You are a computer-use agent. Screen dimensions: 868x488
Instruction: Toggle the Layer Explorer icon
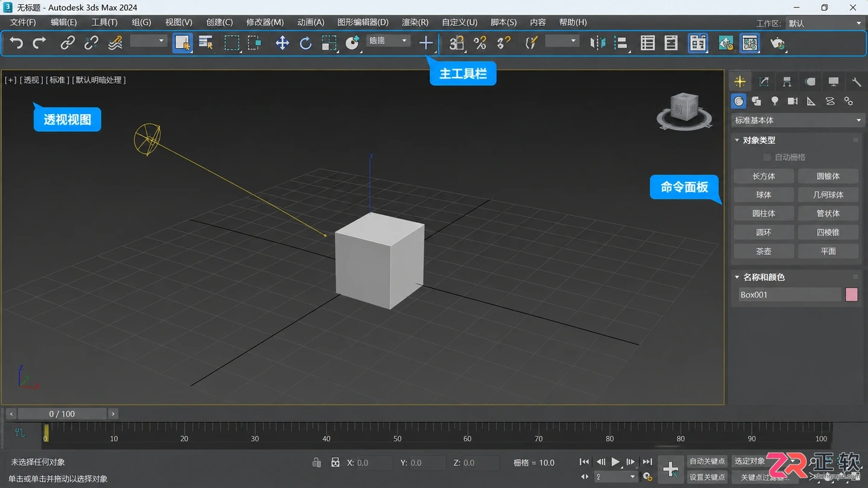point(671,43)
